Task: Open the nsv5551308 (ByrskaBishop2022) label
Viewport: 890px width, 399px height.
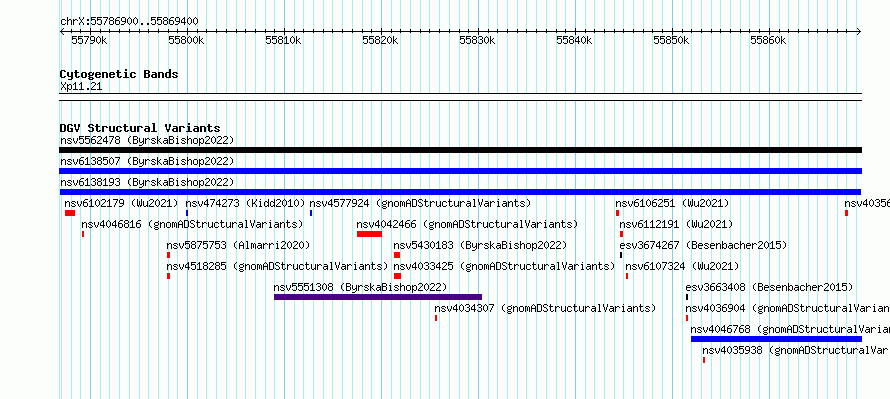Action: coord(360,287)
